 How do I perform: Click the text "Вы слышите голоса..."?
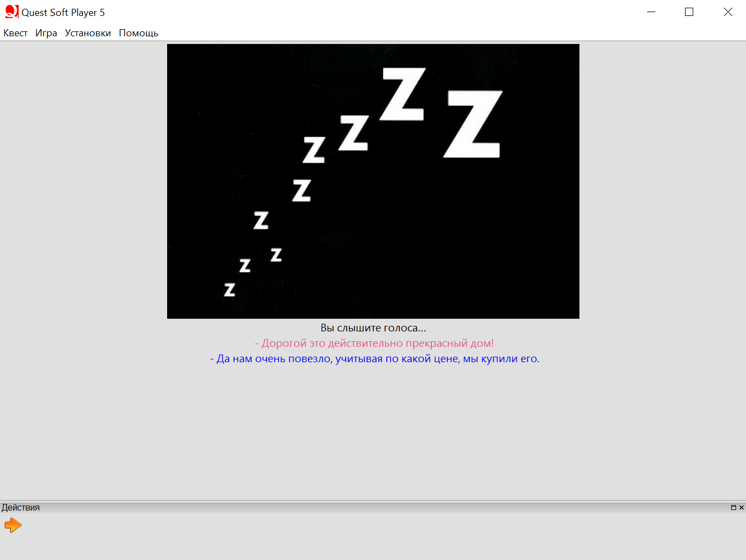373,328
